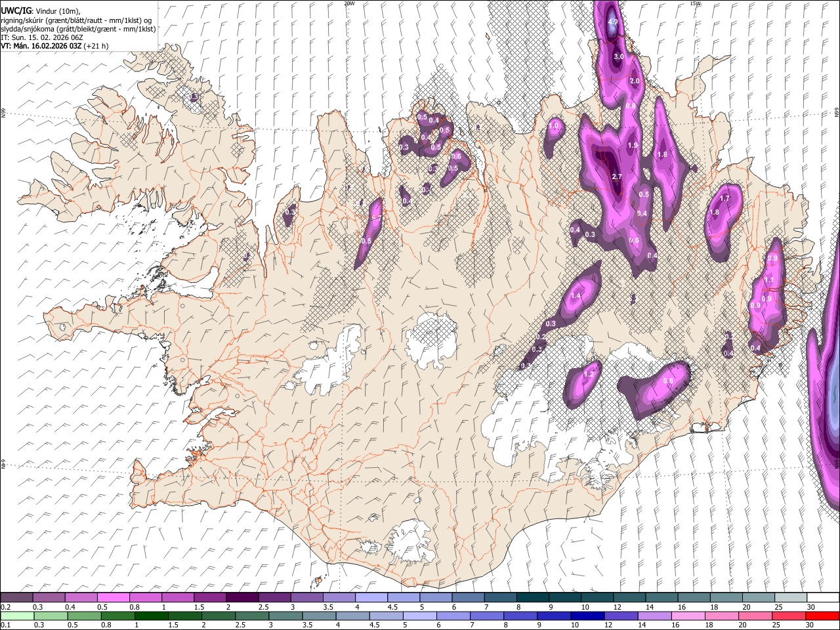Click the 2.7 snowfall value on the map

coord(617,177)
